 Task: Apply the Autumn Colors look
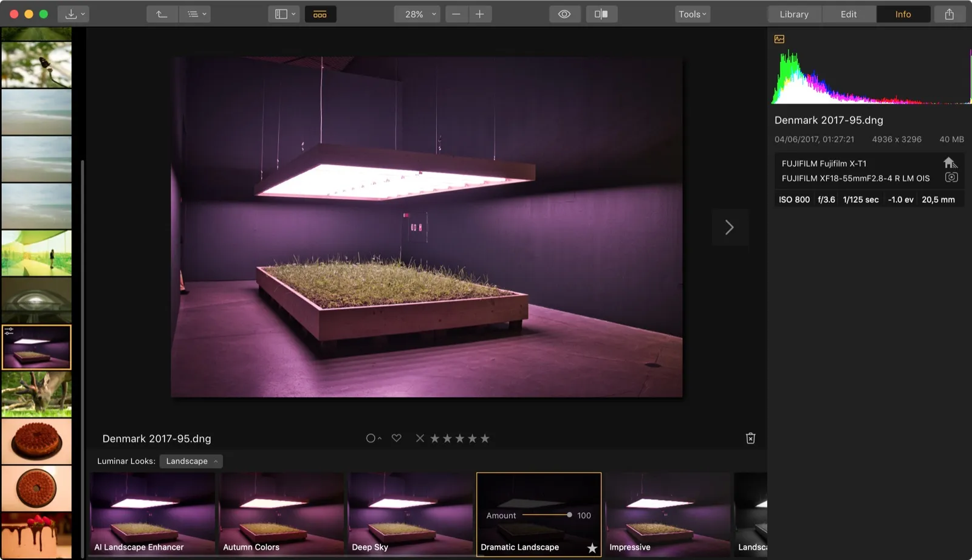click(281, 513)
